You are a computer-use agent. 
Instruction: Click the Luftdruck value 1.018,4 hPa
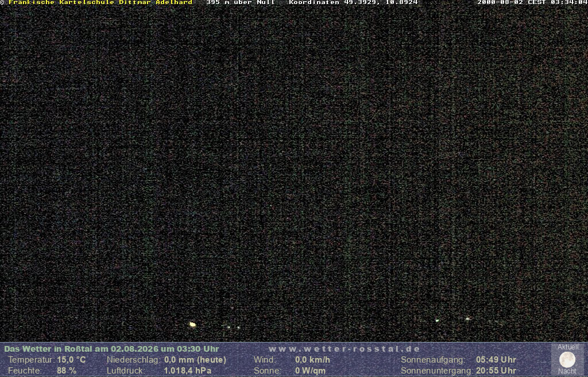pyautogui.click(x=188, y=371)
